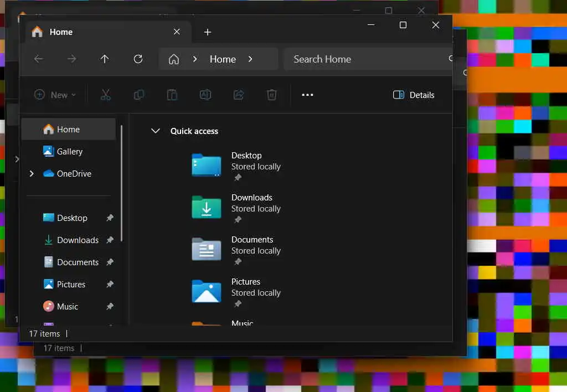
Task: Expand the OneDrive tree node
Action: point(32,174)
